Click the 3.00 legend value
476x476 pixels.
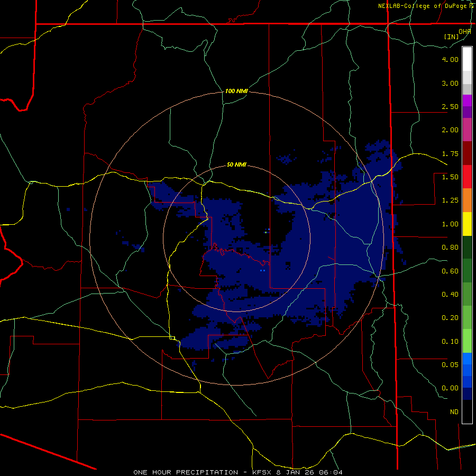click(x=450, y=83)
